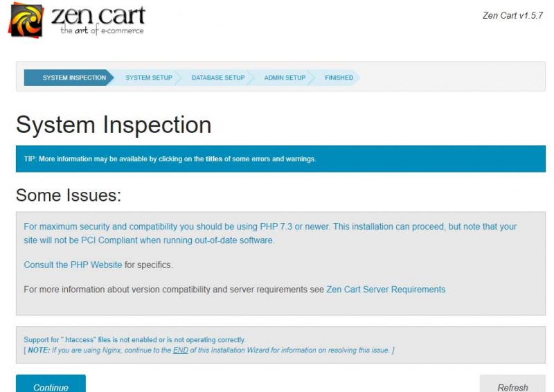Expand the .htaccess support warning title

[x=134, y=339]
